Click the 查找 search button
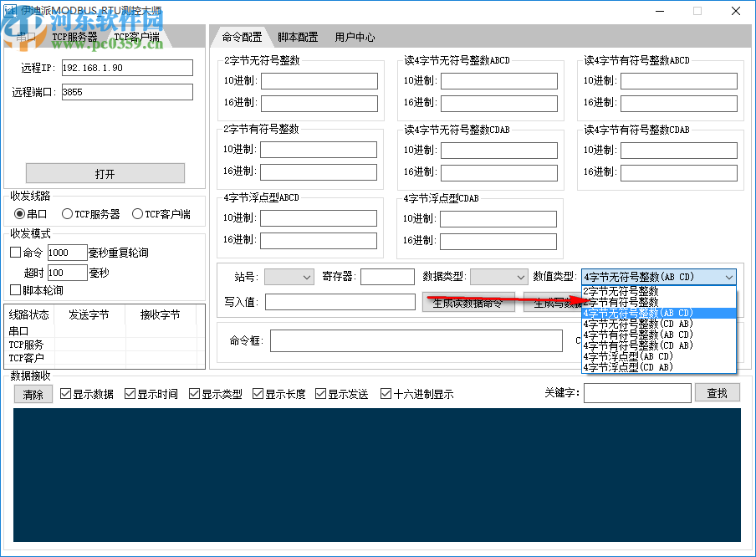Viewport: 756px width, 557px height. tap(718, 392)
